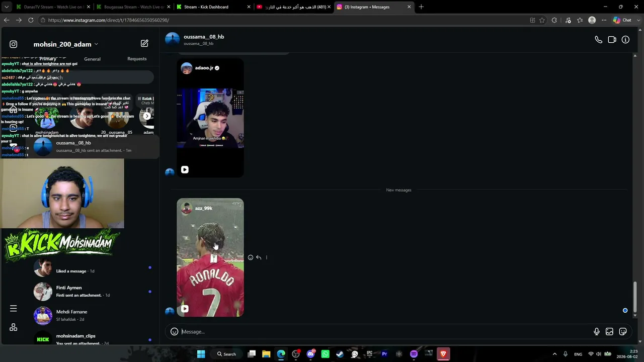This screenshot has height=362, width=644.
Task: Compose a new Instagram message
Action: (x=144, y=44)
